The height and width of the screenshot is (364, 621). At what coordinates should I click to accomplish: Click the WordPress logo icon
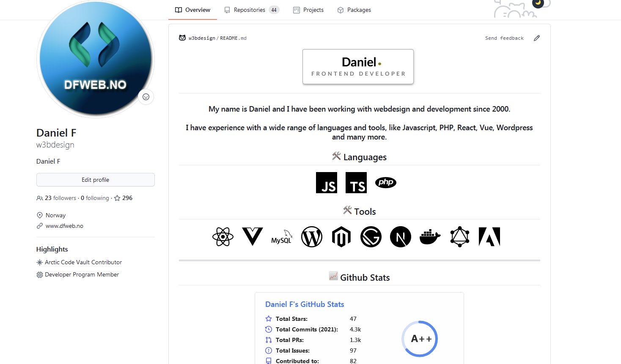point(312,237)
